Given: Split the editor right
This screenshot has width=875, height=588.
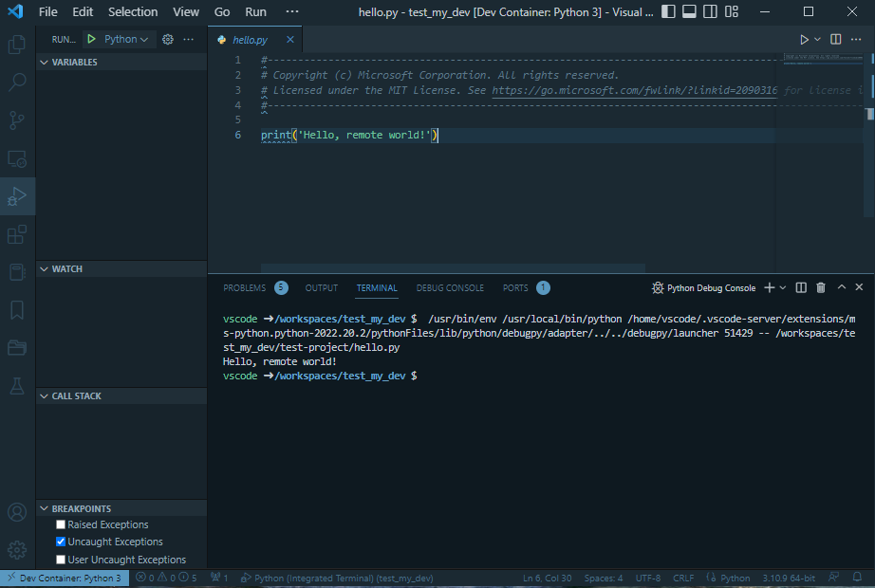Looking at the screenshot, I should coord(835,39).
